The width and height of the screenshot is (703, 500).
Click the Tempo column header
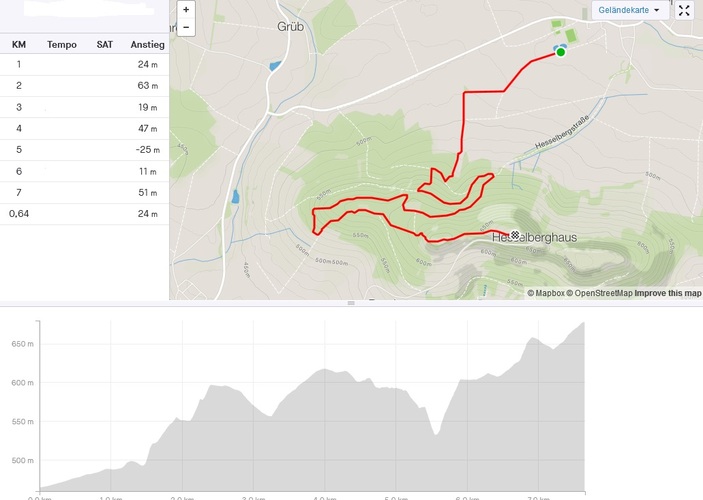(62, 44)
